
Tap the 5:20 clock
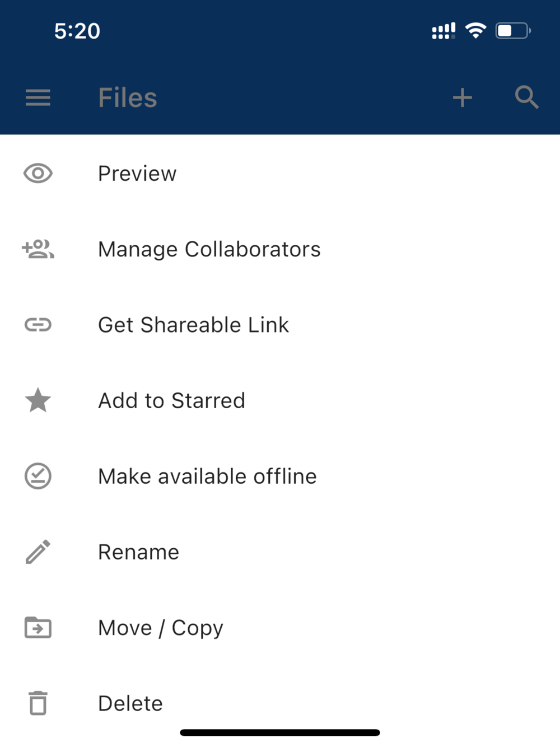[77, 31]
